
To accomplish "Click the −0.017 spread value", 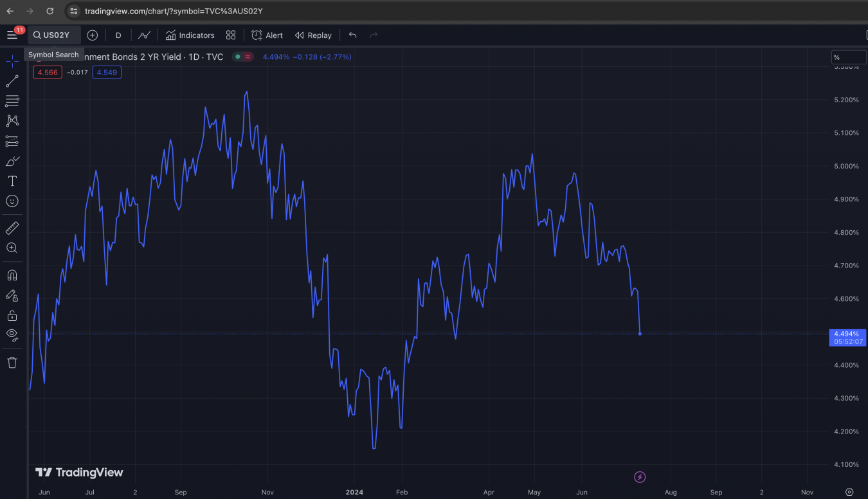I will 77,72.
